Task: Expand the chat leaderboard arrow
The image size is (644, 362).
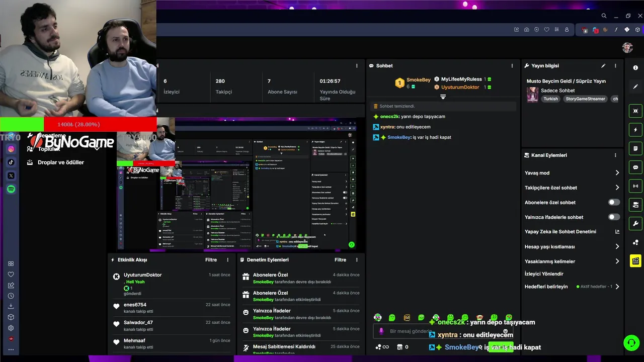Action: click(443, 97)
